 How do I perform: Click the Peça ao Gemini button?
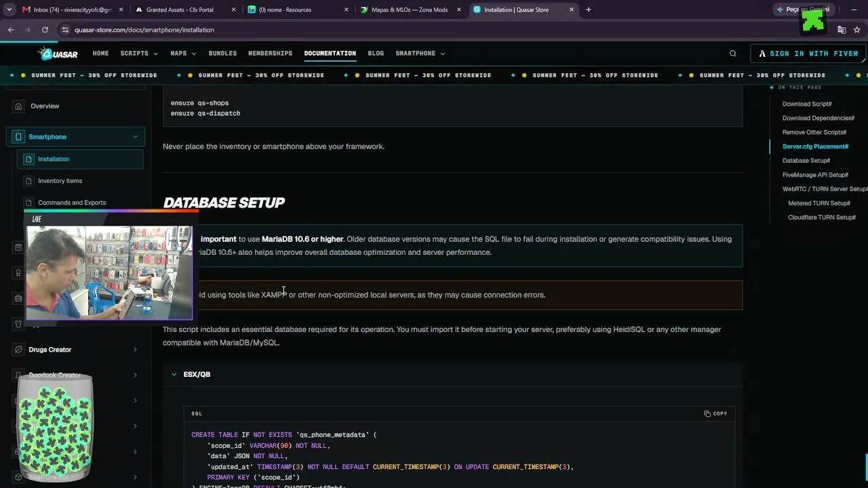pyautogui.click(x=804, y=9)
